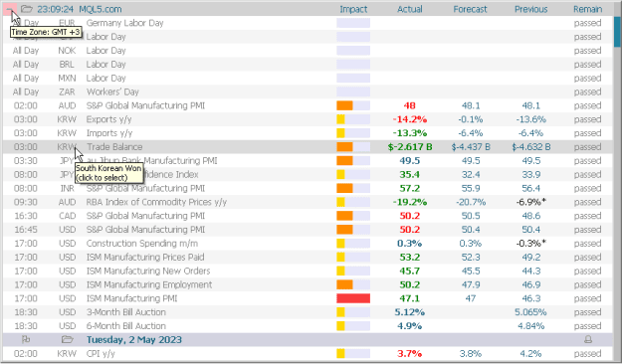Click the bell icon on the Tuesday header row
This screenshot has width=622, height=364.
[x=588, y=339]
